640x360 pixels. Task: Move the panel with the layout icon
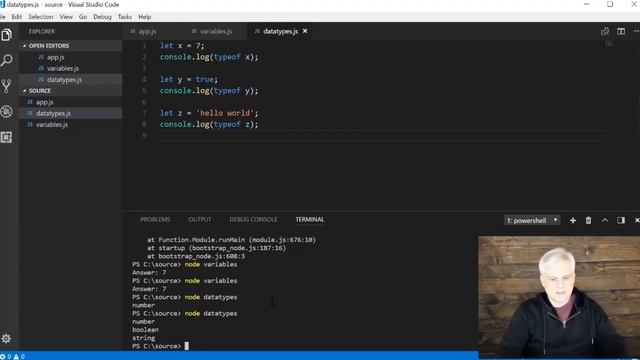pos(621,220)
